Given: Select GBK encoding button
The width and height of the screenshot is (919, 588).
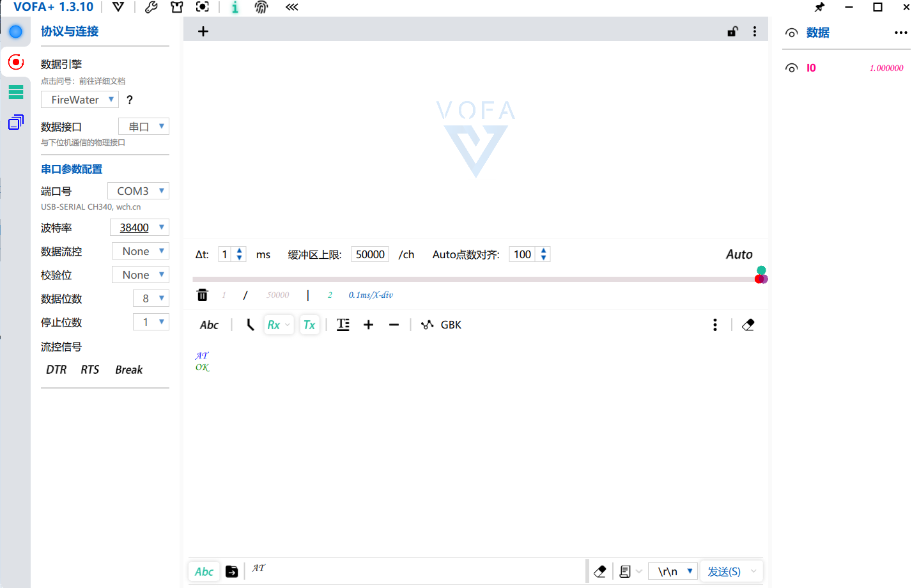Looking at the screenshot, I should [x=451, y=325].
